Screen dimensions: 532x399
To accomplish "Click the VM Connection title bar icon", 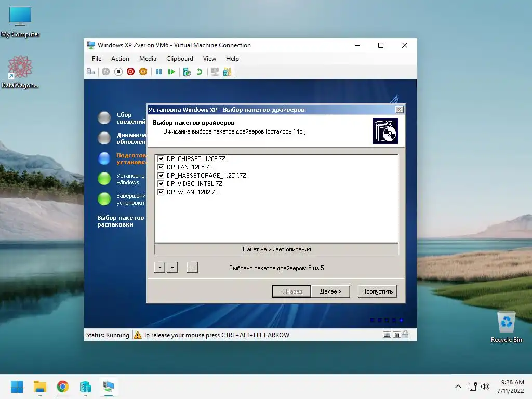I will (91, 45).
